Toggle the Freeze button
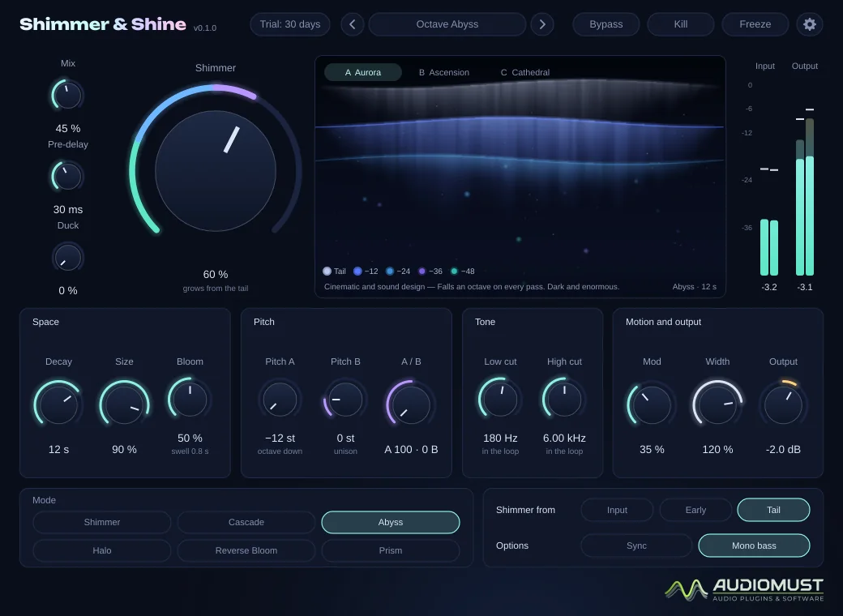Image resolution: width=843 pixels, height=616 pixels. [755, 24]
